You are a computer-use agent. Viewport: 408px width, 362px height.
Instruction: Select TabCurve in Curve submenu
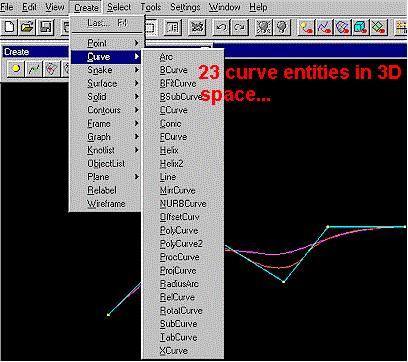183,337
